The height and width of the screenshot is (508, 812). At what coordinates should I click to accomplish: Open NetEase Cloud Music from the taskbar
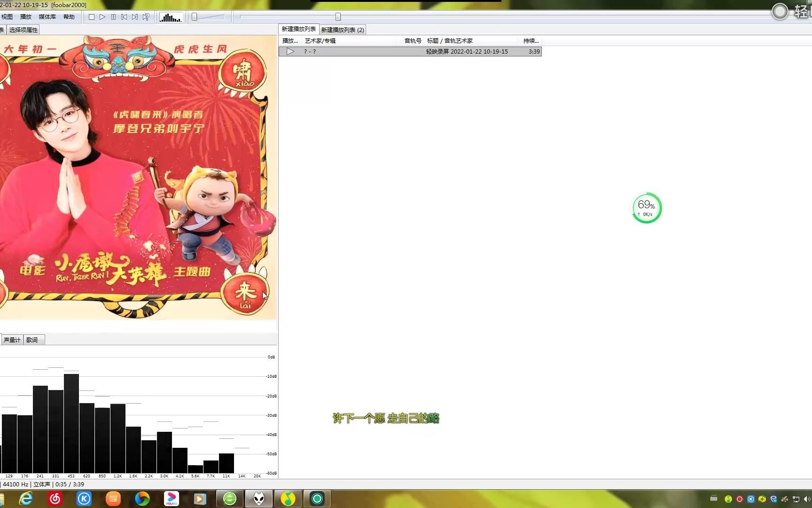tap(55, 499)
